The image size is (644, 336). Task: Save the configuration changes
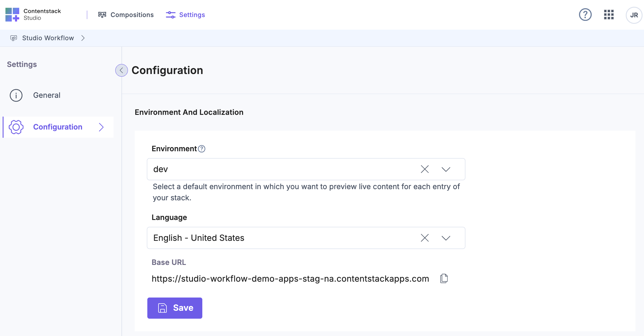coord(174,308)
